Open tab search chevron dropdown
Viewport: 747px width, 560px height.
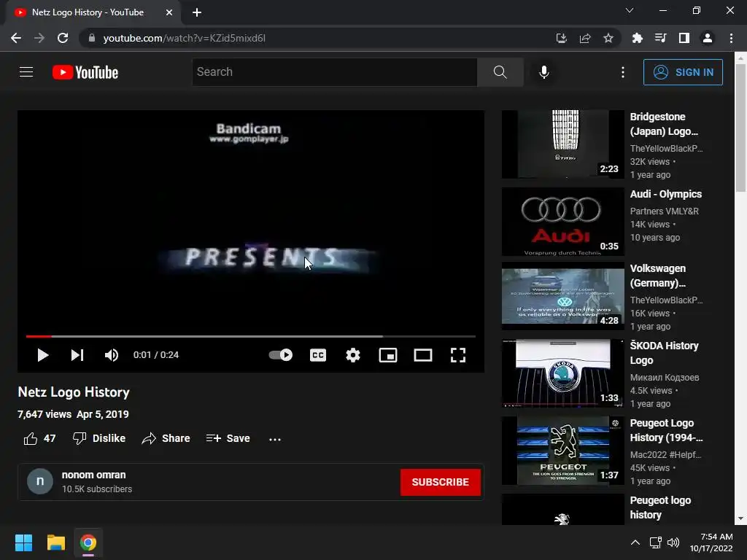click(630, 10)
